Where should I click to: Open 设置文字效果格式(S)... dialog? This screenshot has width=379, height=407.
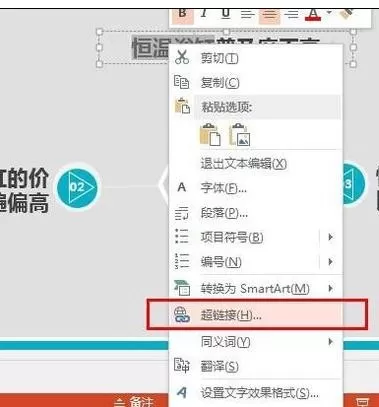[259, 393]
